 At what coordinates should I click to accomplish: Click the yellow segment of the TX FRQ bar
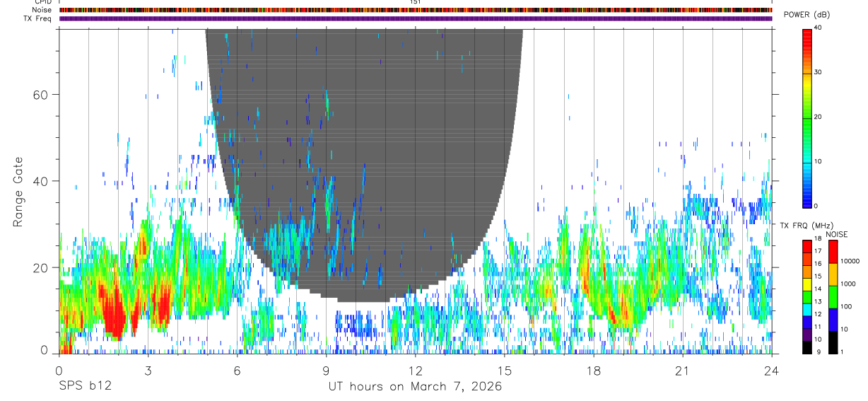(807, 284)
